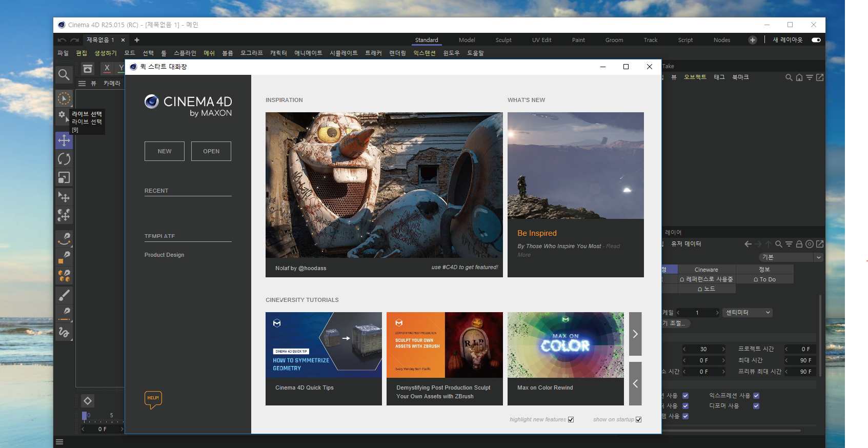Viewport: 868px width, 448px height.
Task: Switch to Nodes layout tab
Action: pyautogui.click(x=722, y=40)
